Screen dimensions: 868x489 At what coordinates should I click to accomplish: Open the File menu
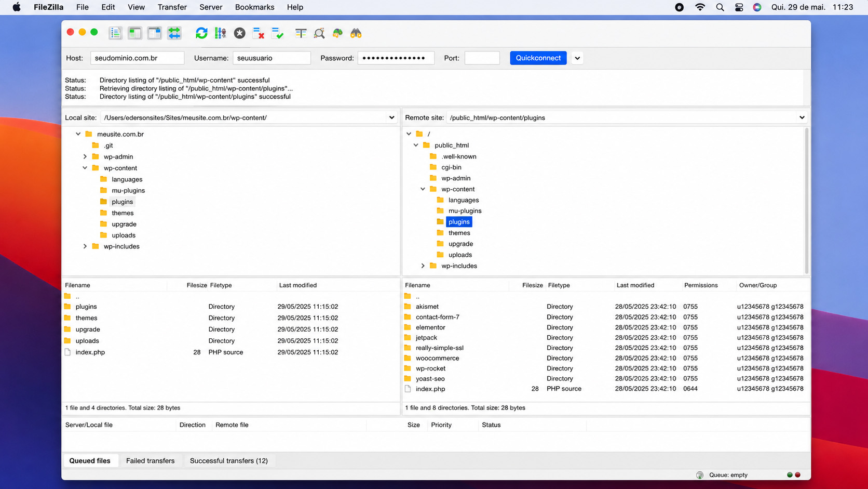pos(82,7)
